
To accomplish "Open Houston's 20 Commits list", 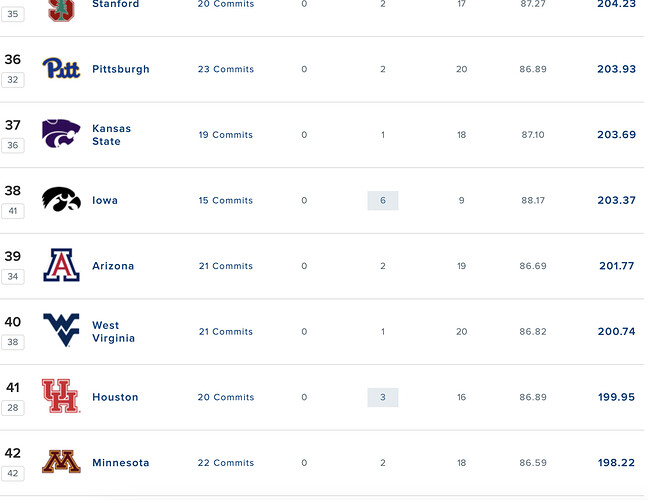I will point(226,397).
